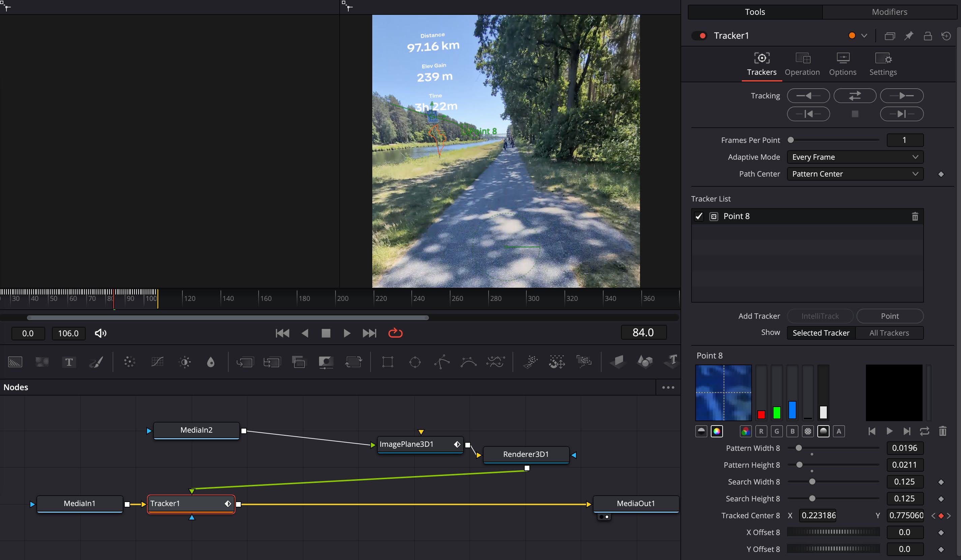The image size is (961, 560).
Task: Uncheck the Point 8 tracker checkbox
Action: coord(699,216)
